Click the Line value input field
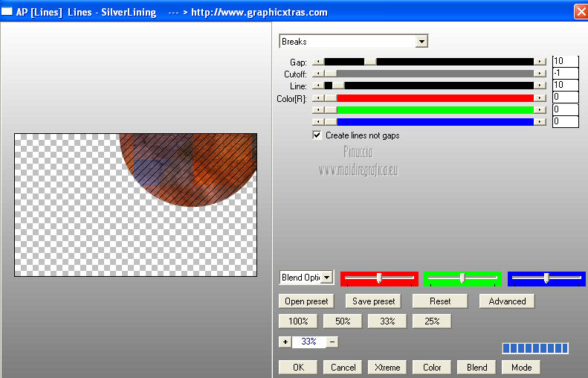The image size is (588, 378). click(x=566, y=86)
